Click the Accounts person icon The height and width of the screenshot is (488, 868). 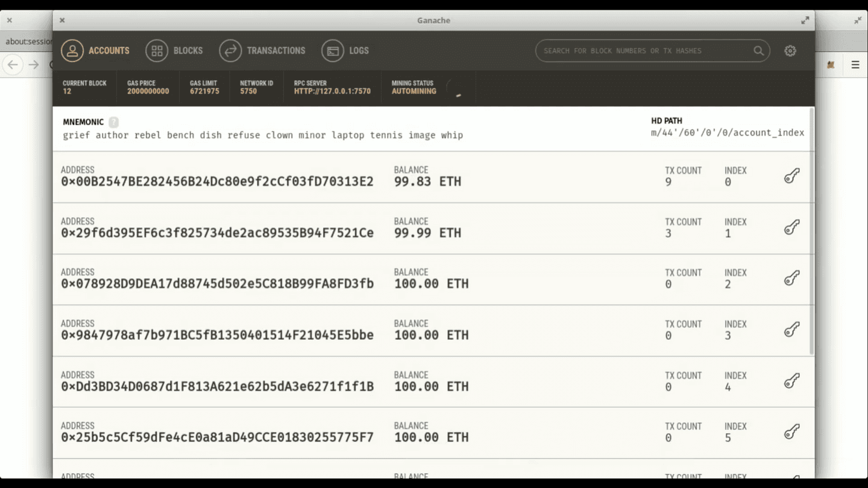coord(72,51)
